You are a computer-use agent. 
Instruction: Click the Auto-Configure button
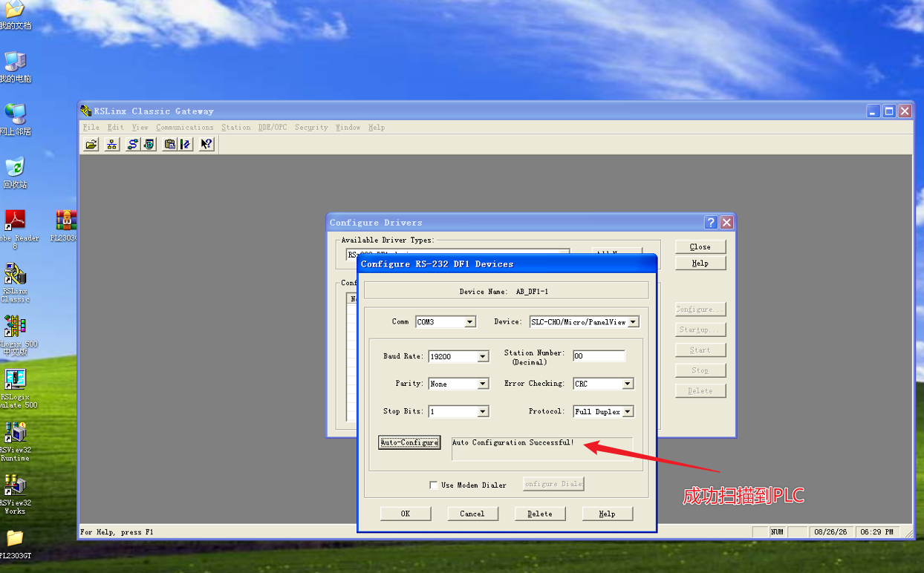point(409,442)
